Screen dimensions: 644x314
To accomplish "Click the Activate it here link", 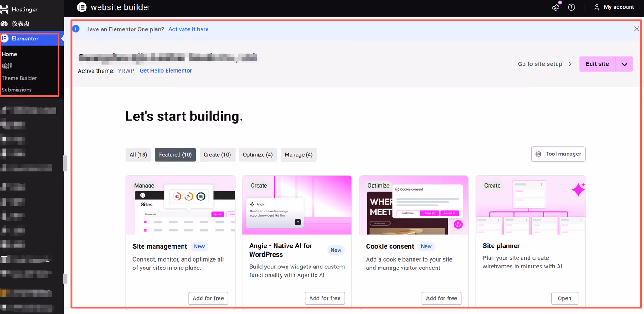I will (188, 29).
